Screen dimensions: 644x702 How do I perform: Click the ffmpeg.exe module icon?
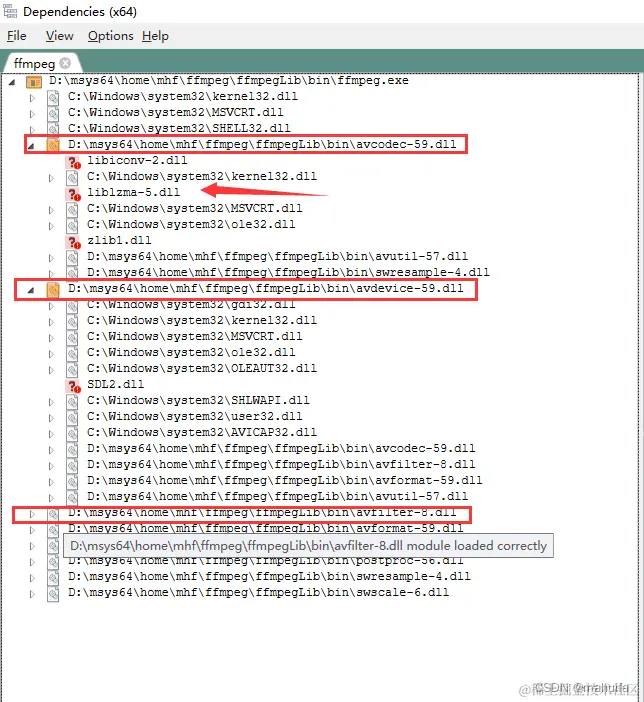pyautogui.click(x=34, y=82)
